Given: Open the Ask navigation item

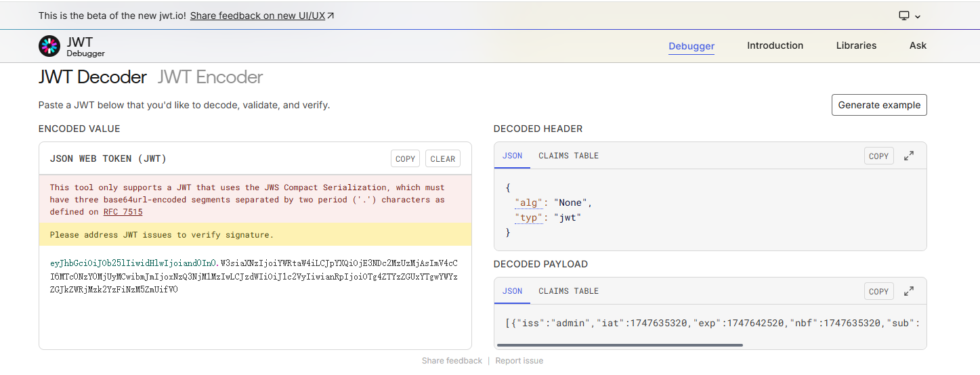Looking at the screenshot, I should (x=918, y=46).
